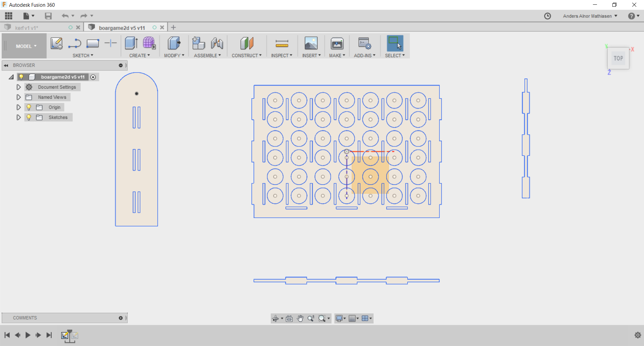
Task: Open timeline settings gear
Action: [638, 335]
